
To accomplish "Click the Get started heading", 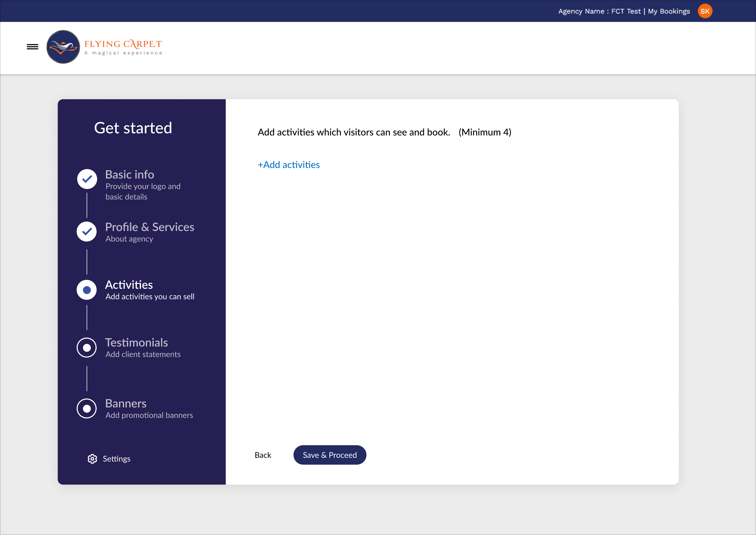I will (x=133, y=128).
